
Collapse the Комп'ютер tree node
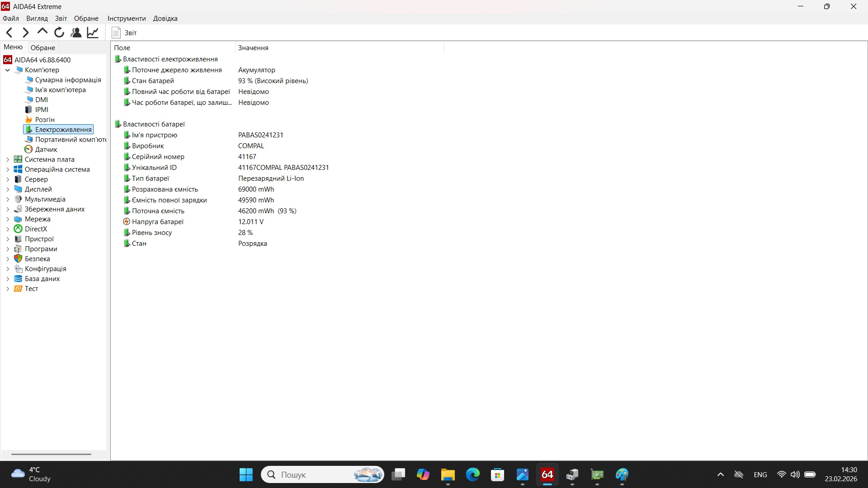click(7, 70)
